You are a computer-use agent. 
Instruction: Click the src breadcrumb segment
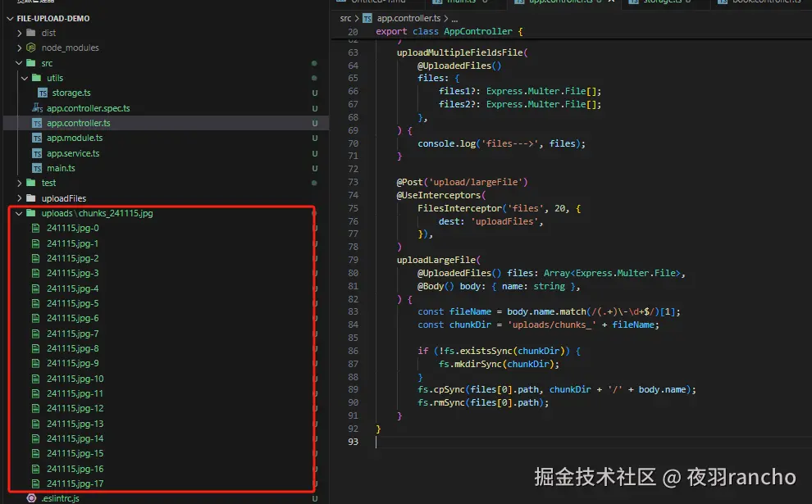[345, 19]
